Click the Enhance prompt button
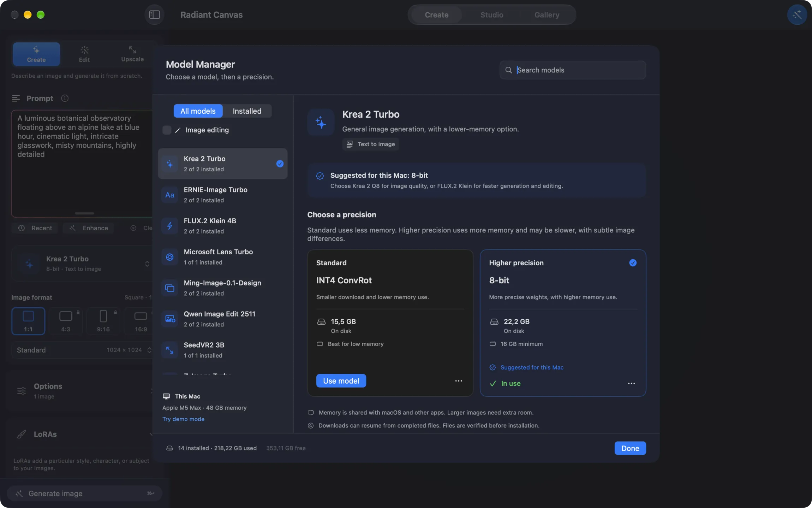Viewport: 812px width, 508px height. click(x=88, y=228)
